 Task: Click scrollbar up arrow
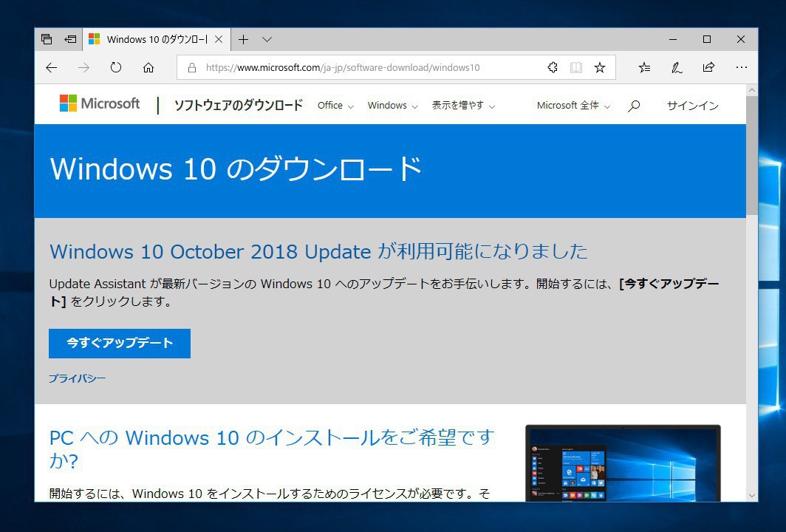tap(752, 90)
